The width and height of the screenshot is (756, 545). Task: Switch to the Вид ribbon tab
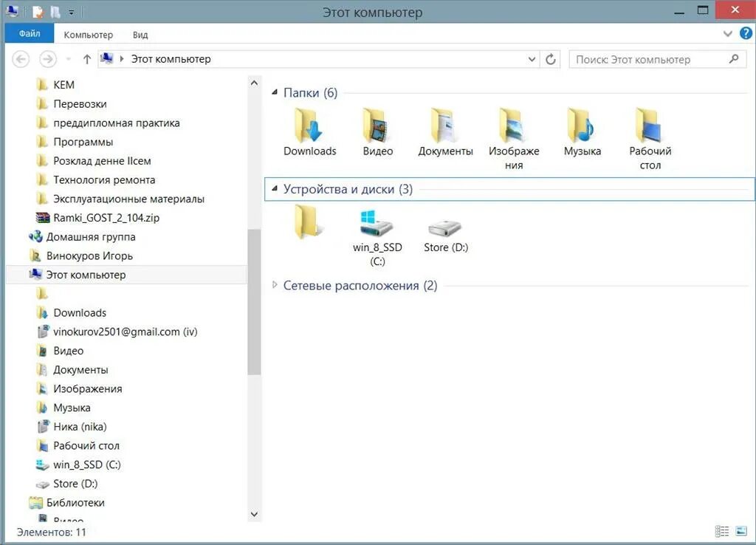pos(140,35)
